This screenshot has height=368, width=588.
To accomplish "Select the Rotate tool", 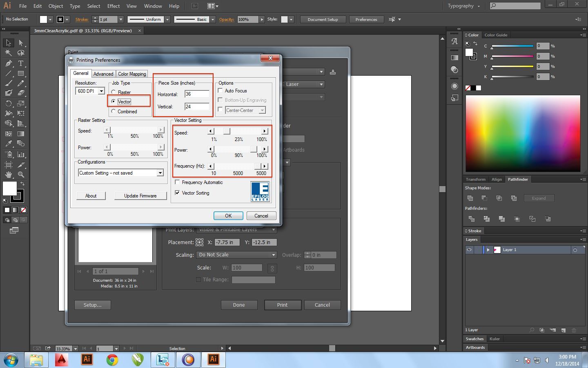I will (8, 103).
